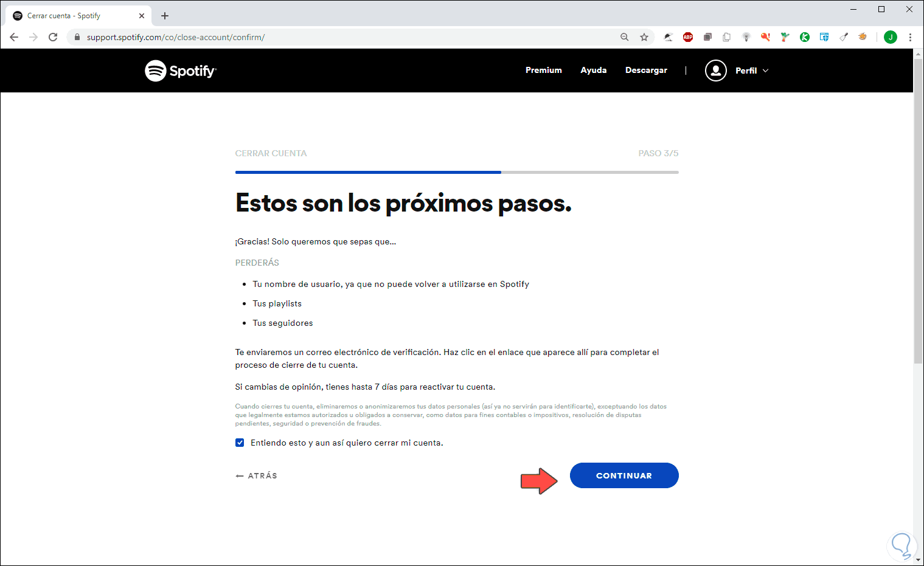Open the blue window shield extension
Image resolution: width=924 pixels, height=566 pixels.
click(x=824, y=37)
